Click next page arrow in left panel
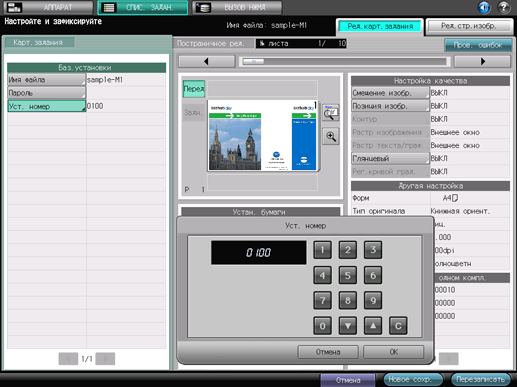Image resolution: width=517 pixels, height=387 pixels. point(105,359)
